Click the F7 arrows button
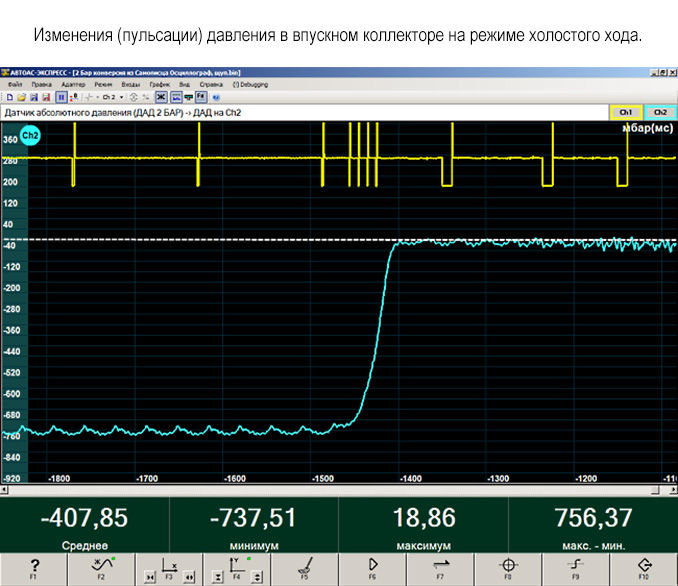678x586 pixels. click(x=441, y=569)
